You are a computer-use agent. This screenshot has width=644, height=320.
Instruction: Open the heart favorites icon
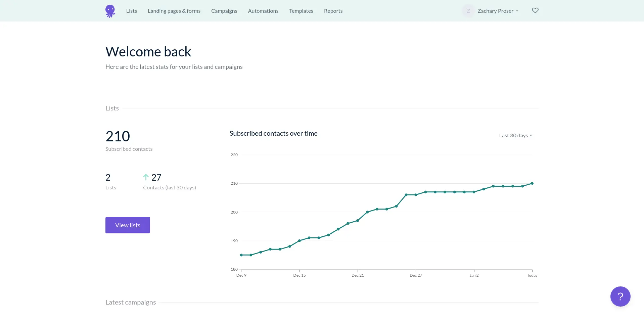(535, 10)
